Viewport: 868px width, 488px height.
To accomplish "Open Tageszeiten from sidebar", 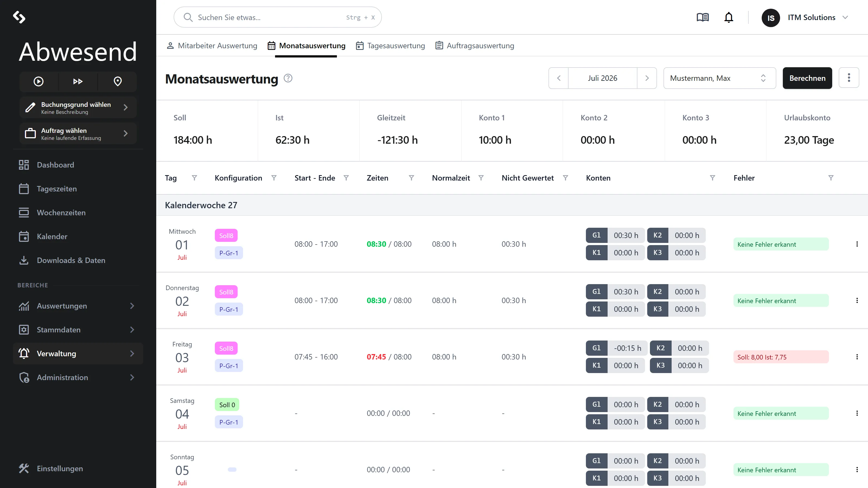I will click(78, 189).
